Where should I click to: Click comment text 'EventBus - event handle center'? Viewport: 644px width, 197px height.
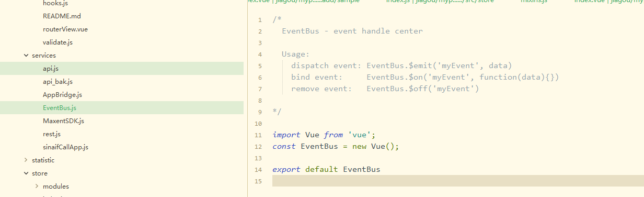pos(352,31)
